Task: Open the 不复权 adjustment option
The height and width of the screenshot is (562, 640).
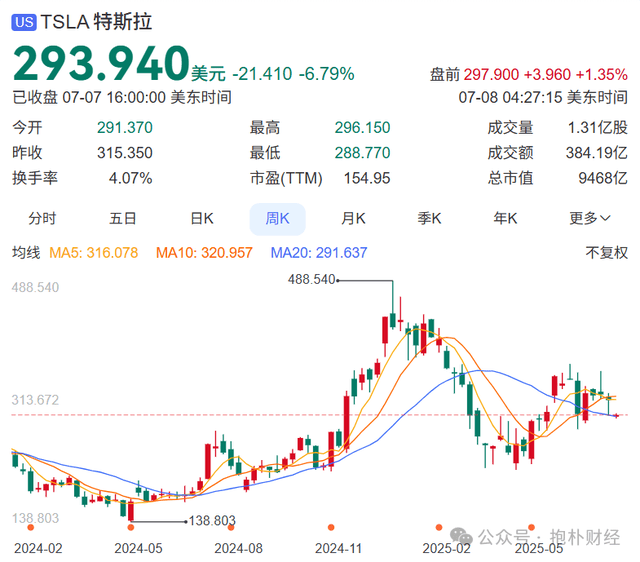Action: pos(606,253)
